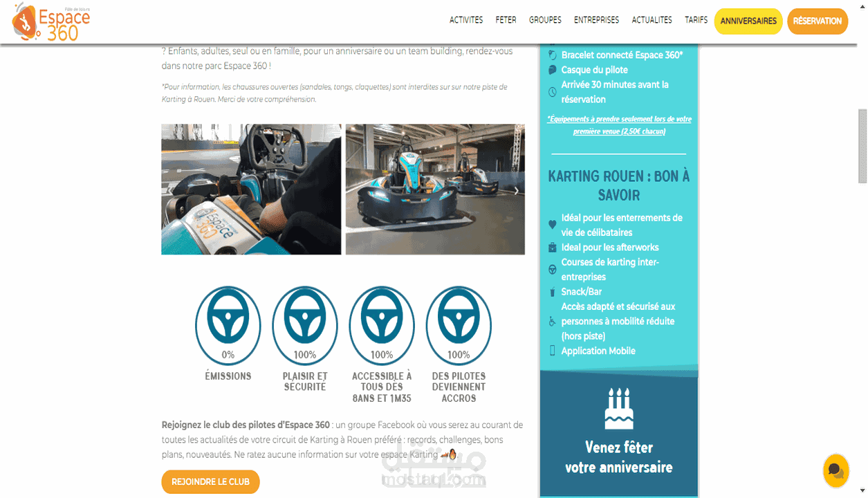The width and height of the screenshot is (868, 498).
Task: Open the GROUPES menu
Action: pos(545,20)
